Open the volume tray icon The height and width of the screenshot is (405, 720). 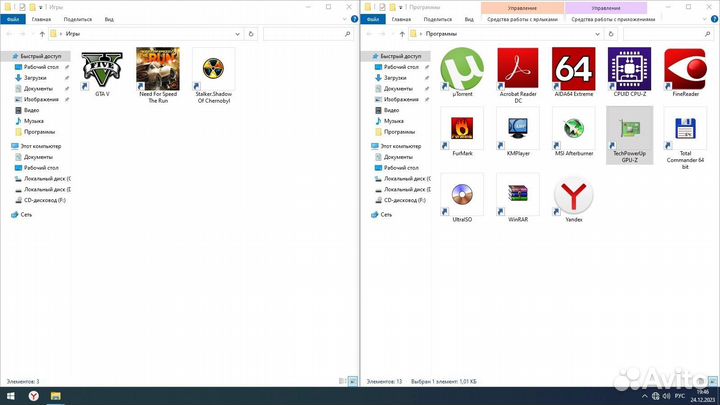[666, 396]
